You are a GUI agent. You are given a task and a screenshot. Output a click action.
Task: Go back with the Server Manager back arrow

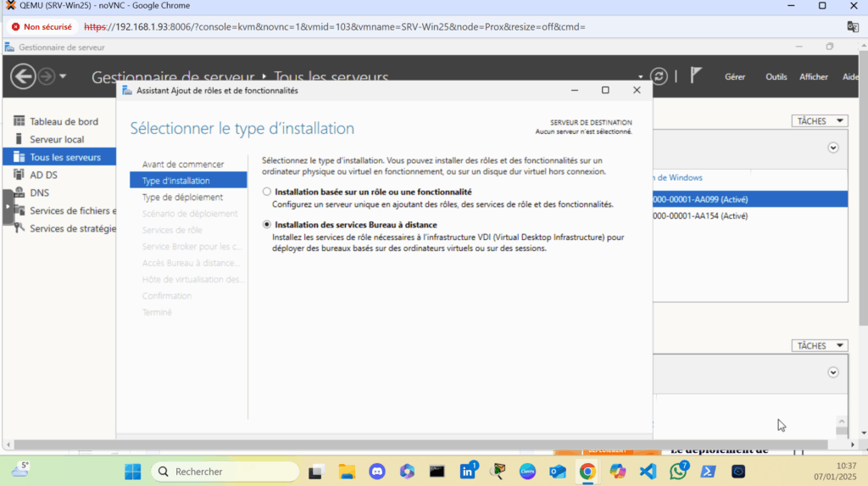point(23,76)
